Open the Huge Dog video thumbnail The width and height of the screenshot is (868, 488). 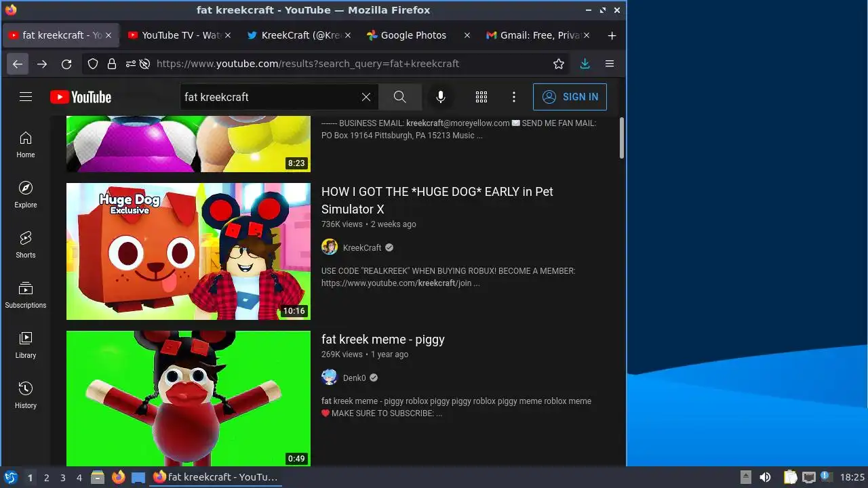point(189,251)
